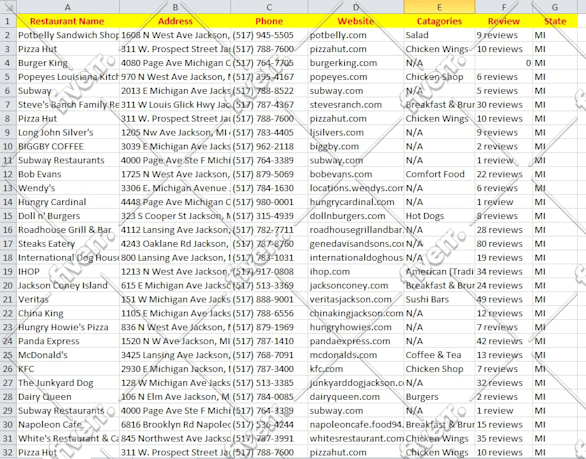Select phone cell '(517) 980-0001'
This screenshot has width=586, height=459.
click(x=269, y=202)
